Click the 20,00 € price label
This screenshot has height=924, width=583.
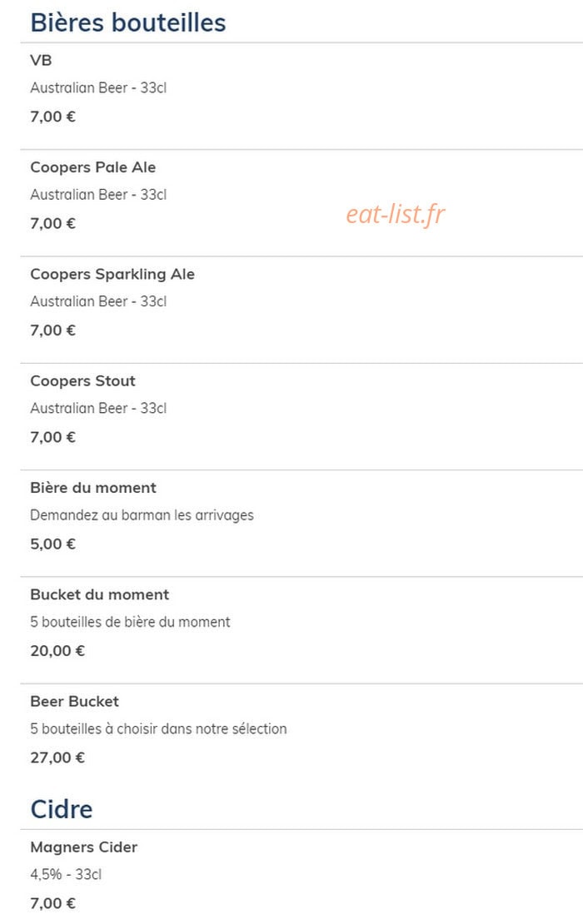click(57, 651)
